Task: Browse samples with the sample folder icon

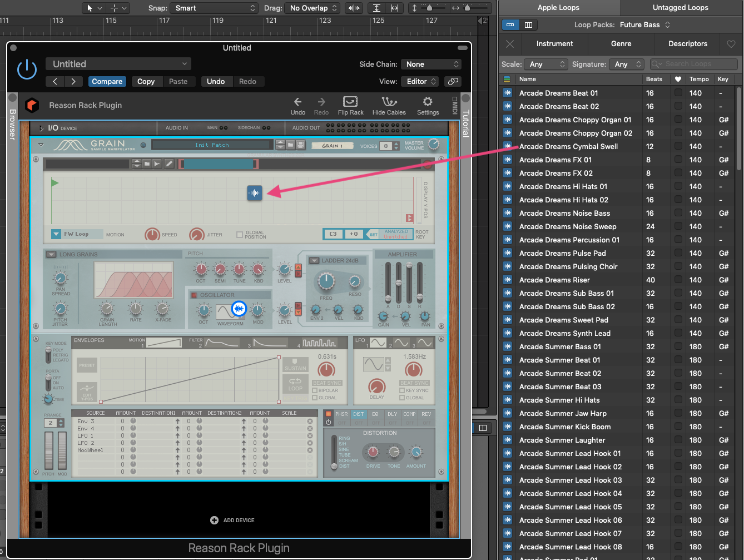Action: click(147, 163)
